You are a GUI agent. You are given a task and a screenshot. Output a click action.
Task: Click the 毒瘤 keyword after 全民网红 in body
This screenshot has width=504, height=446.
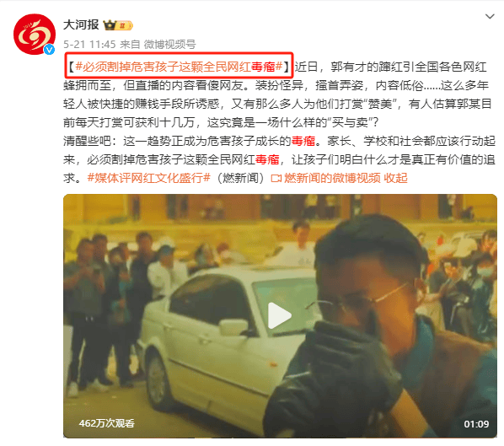click(x=267, y=159)
